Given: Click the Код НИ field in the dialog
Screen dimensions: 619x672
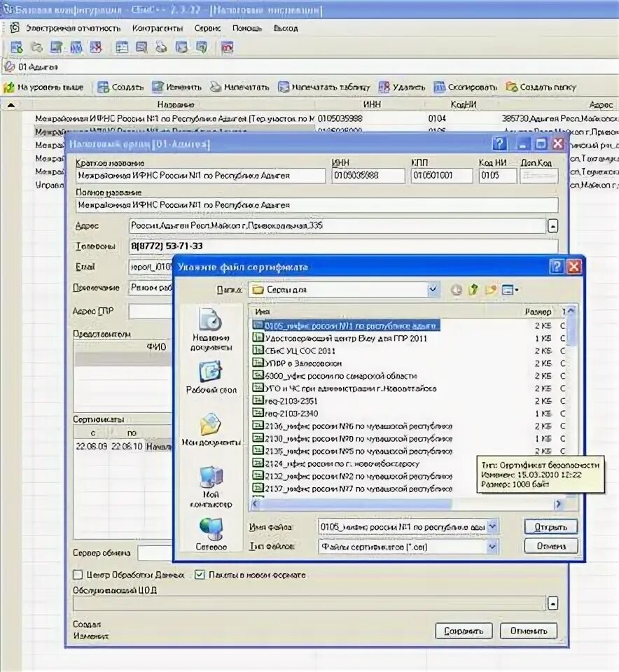Looking at the screenshot, I should (x=497, y=176).
